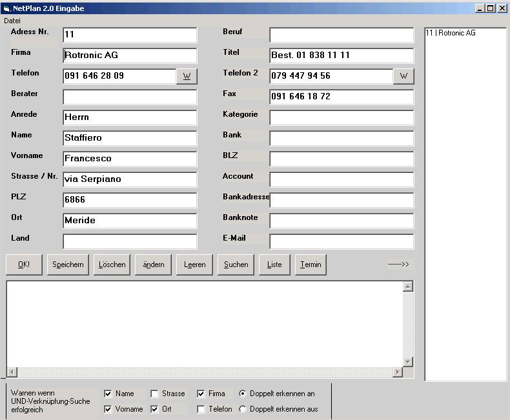Image resolution: width=510 pixels, height=420 pixels.
Task: Click the Anrede field containing Herrn
Action: coord(130,117)
